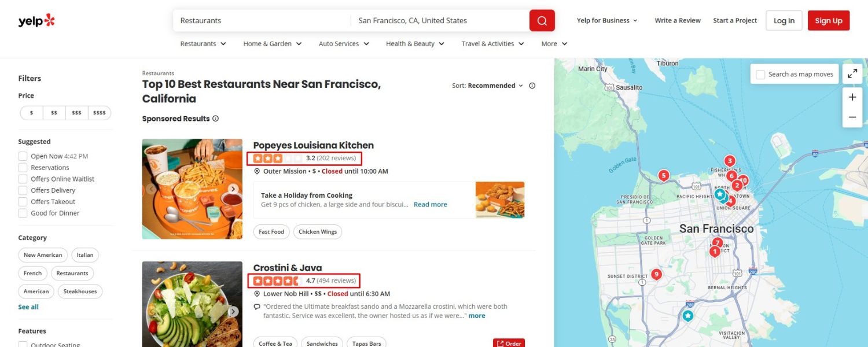Screen dimensions: 868x347
Task: Select the $$ price filter
Action: tap(54, 113)
